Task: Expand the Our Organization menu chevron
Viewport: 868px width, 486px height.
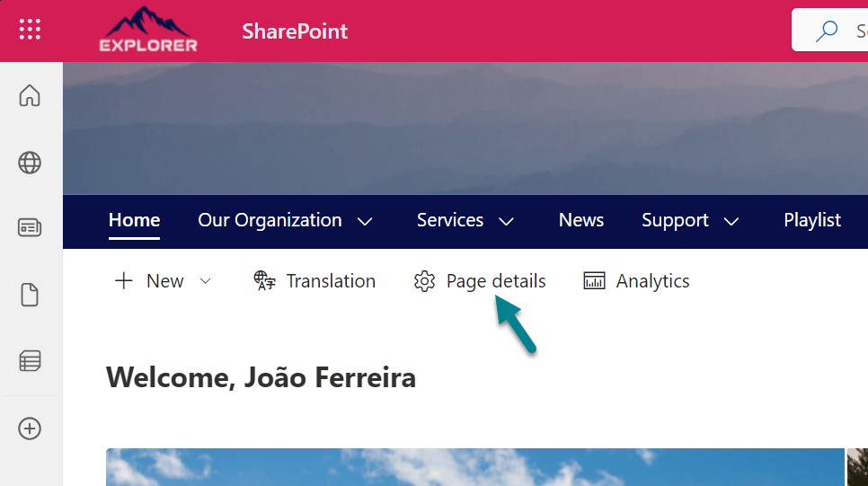Action: pyautogui.click(x=365, y=221)
